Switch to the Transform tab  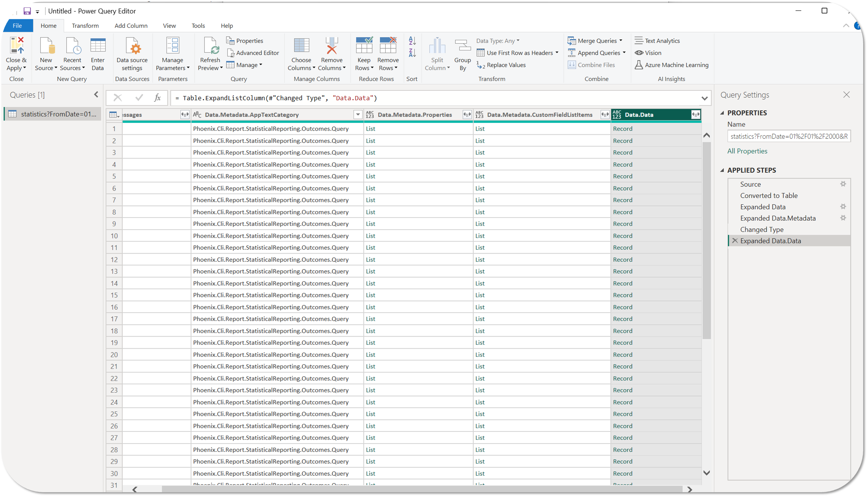pos(85,26)
